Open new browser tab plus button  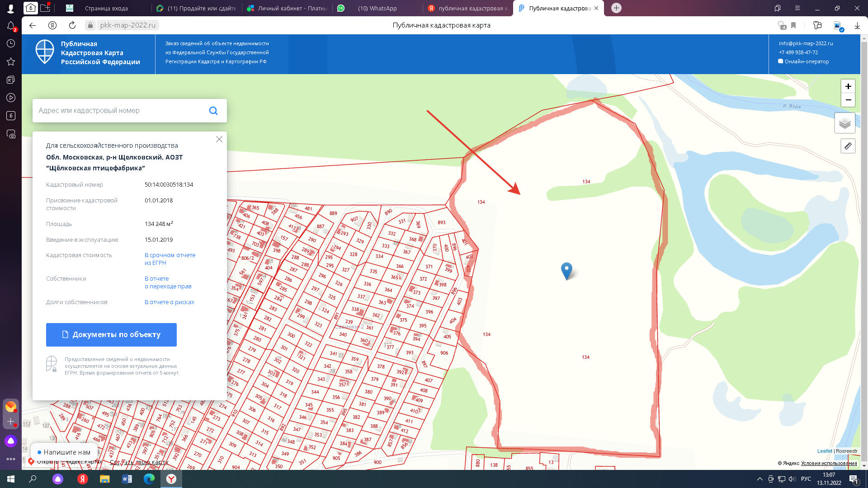coord(616,8)
